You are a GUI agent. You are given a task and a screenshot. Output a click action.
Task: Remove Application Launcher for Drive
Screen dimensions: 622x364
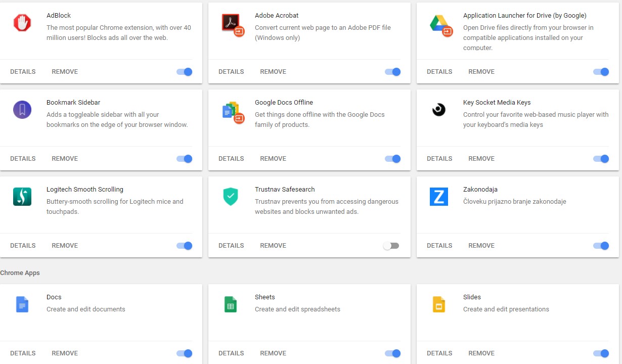481,72
